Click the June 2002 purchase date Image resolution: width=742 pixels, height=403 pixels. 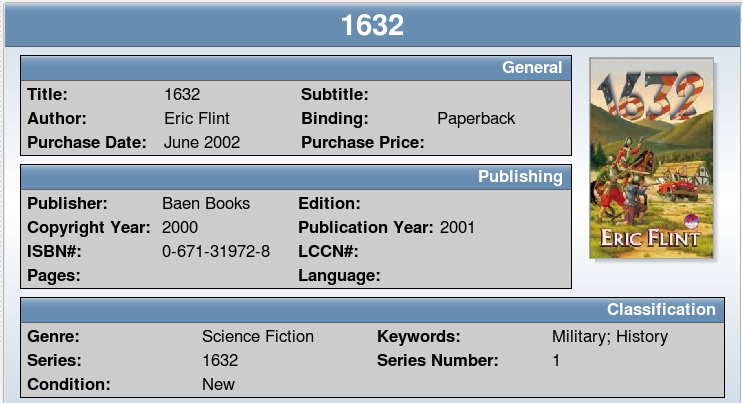202,142
